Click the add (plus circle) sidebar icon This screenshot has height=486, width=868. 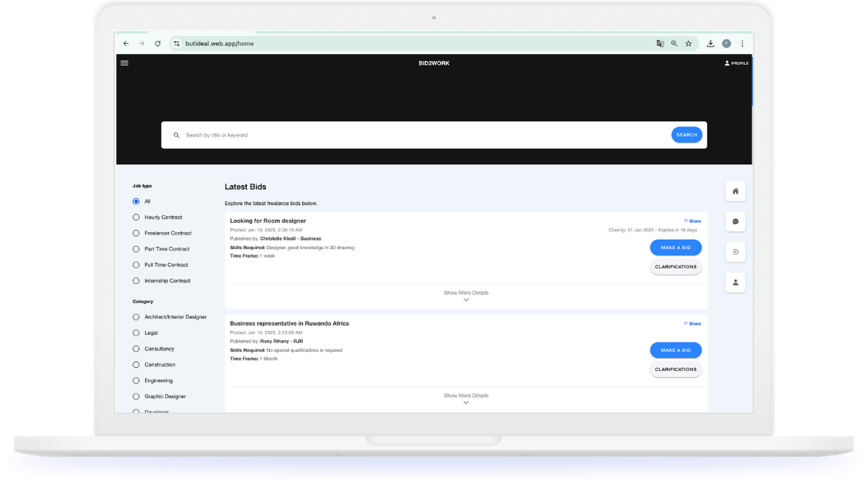tap(735, 252)
